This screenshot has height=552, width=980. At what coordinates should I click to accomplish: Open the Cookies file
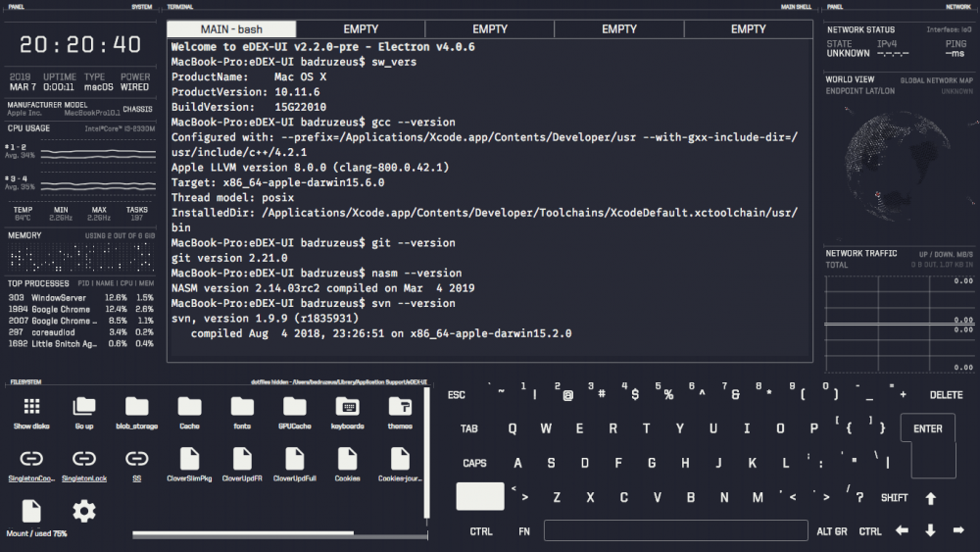(347, 459)
